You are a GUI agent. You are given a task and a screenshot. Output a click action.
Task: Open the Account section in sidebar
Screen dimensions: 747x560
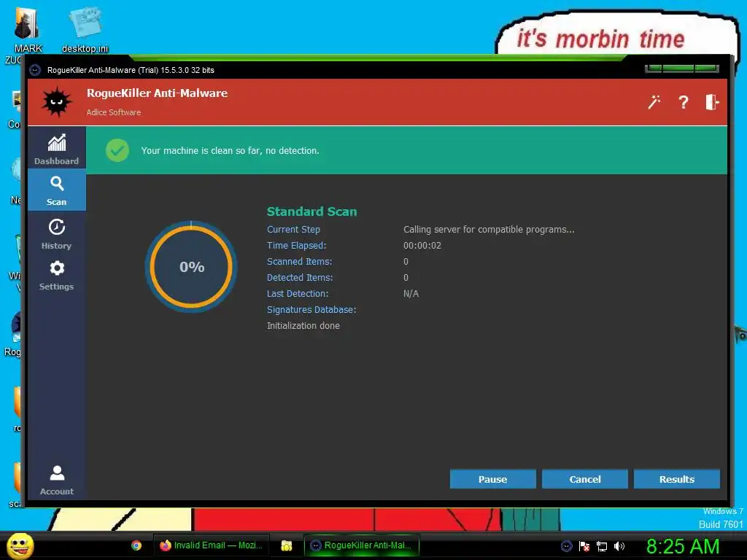click(x=57, y=480)
